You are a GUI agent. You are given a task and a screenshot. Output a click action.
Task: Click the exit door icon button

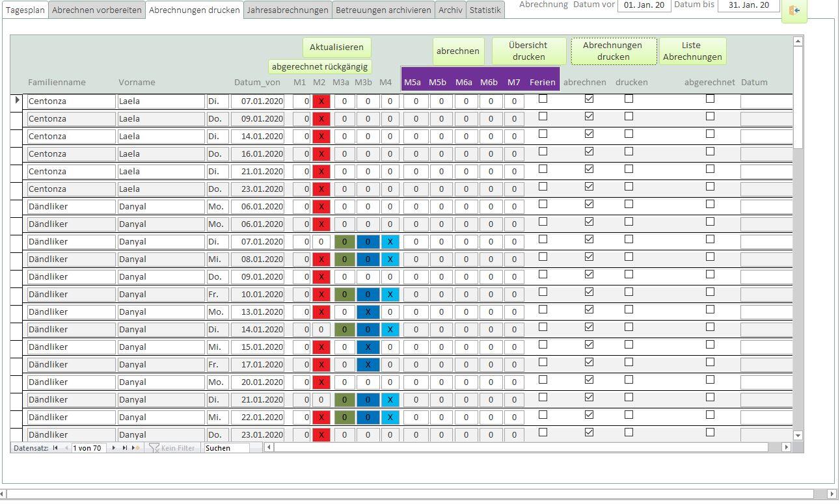click(794, 11)
